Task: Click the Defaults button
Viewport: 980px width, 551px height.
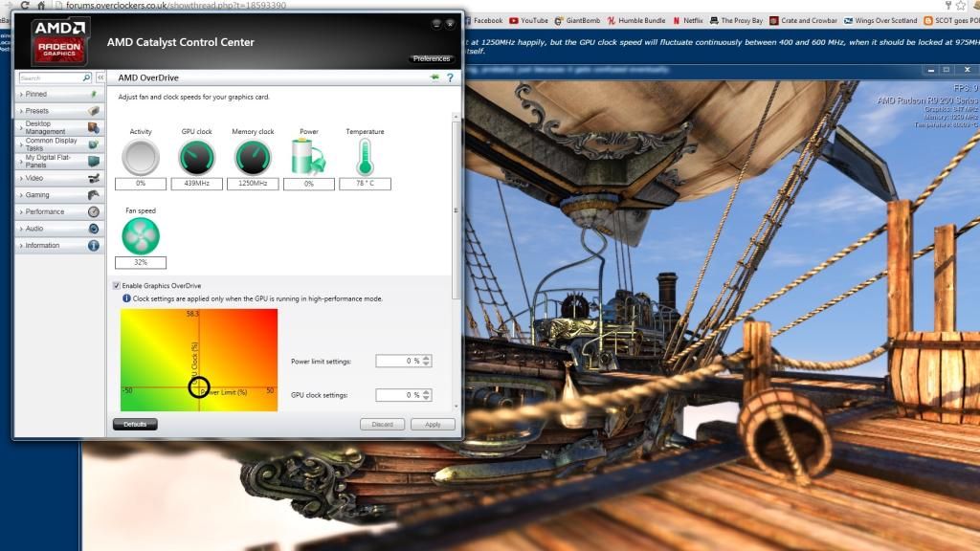Action: coord(135,425)
